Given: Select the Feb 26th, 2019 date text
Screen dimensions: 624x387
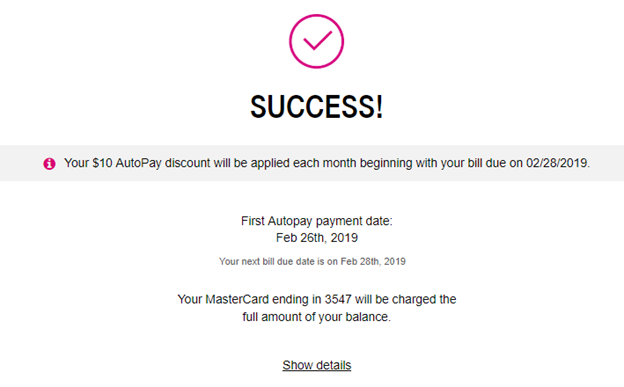Looking at the screenshot, I should 317,238.
